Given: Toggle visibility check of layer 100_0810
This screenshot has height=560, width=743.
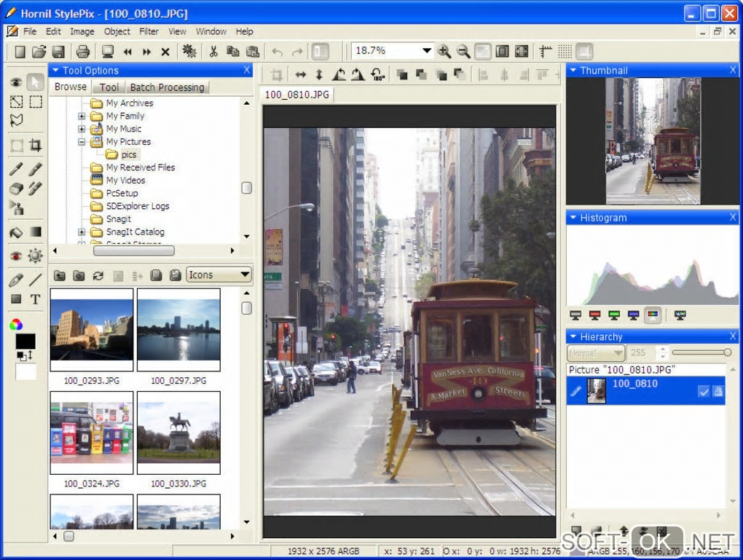Looking at the screenshot, I should point(704,391).
